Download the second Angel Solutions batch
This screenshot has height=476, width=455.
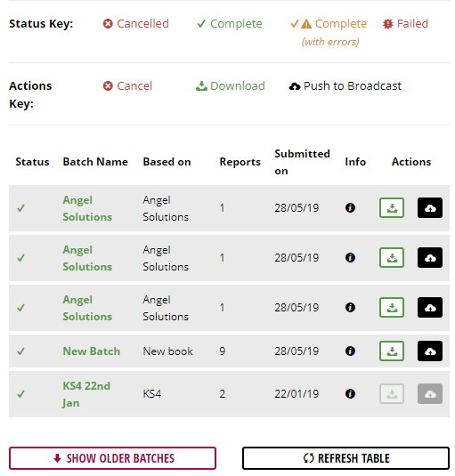click(392, 258)
